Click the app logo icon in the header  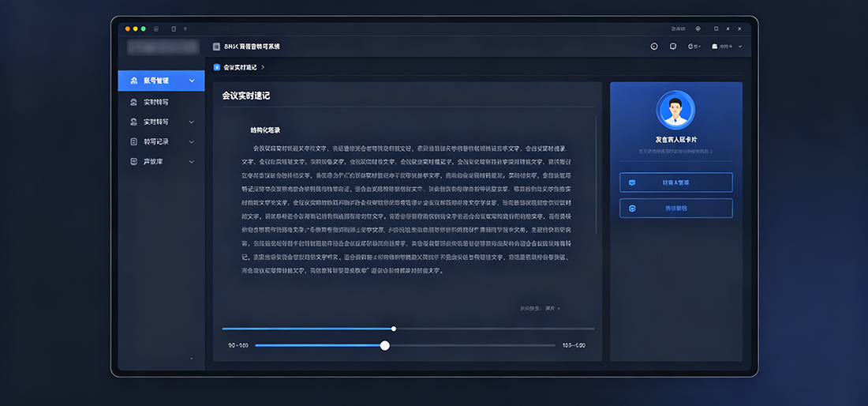[x=216, y=47]
